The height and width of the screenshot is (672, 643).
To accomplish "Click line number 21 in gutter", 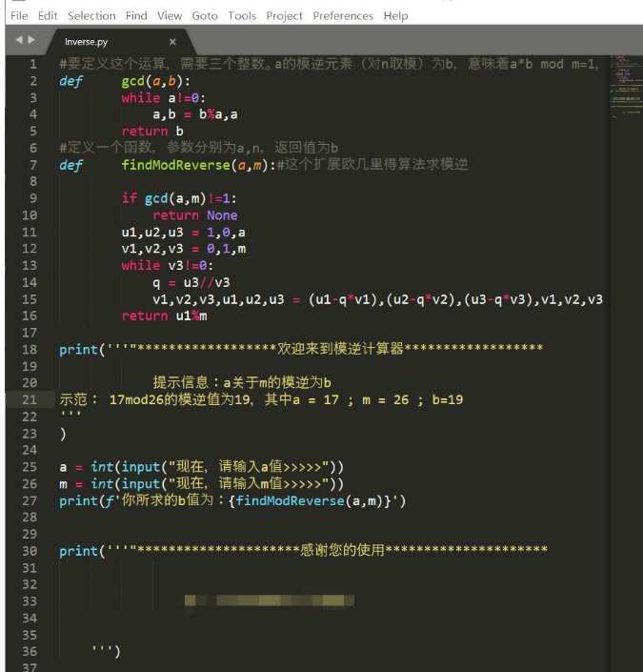I will point(30,399).
